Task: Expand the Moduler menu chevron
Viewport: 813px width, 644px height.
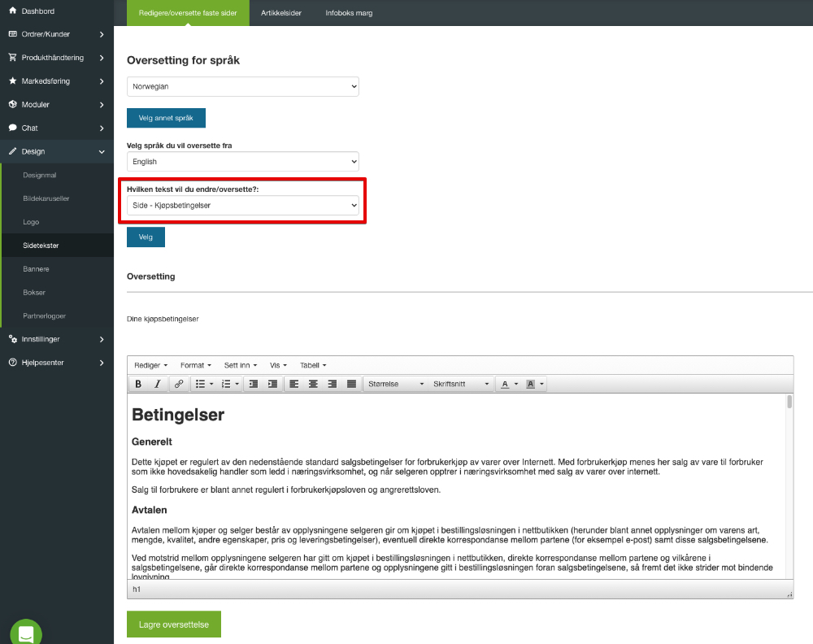Action: coord(102,105)
